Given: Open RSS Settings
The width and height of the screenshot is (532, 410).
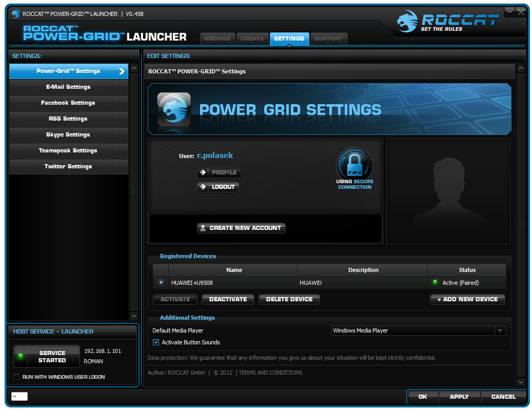Looking at the screenshot, I should [x=69, y=119].
